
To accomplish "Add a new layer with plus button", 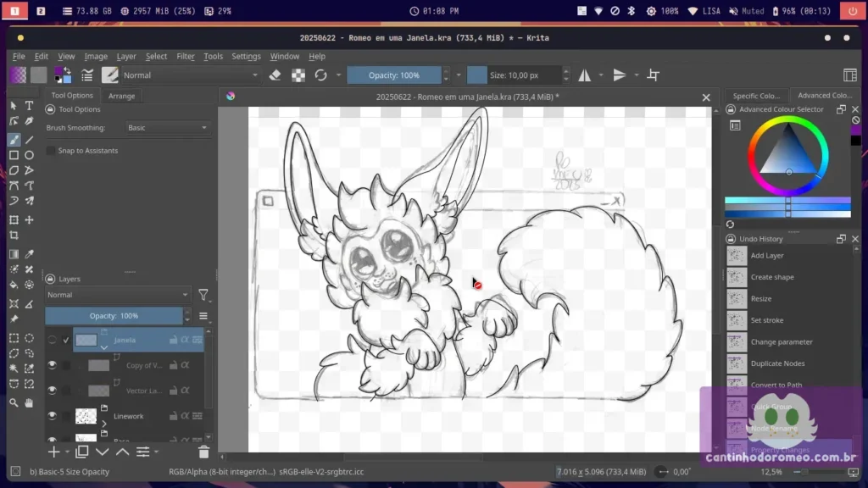I will [53, 452].
